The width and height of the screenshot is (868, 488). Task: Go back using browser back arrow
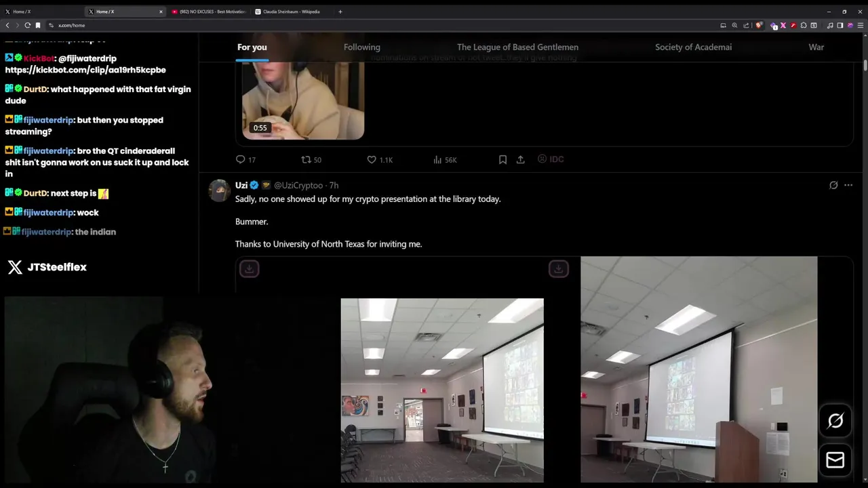point(7,25)
